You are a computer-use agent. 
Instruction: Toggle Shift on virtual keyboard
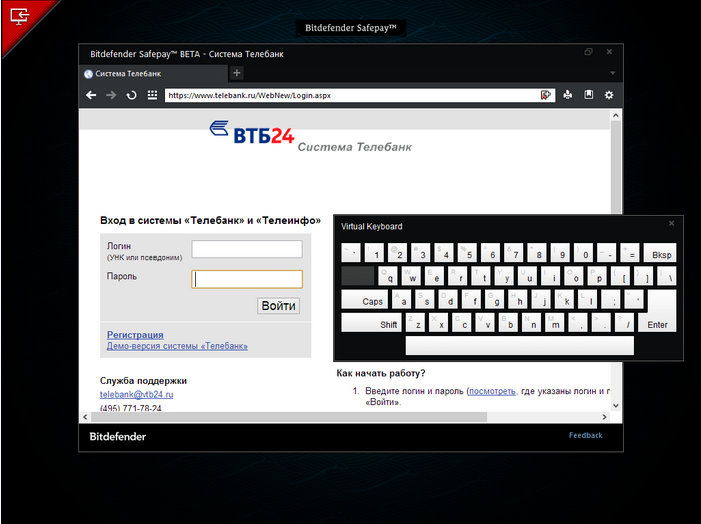tap(371, 322)
